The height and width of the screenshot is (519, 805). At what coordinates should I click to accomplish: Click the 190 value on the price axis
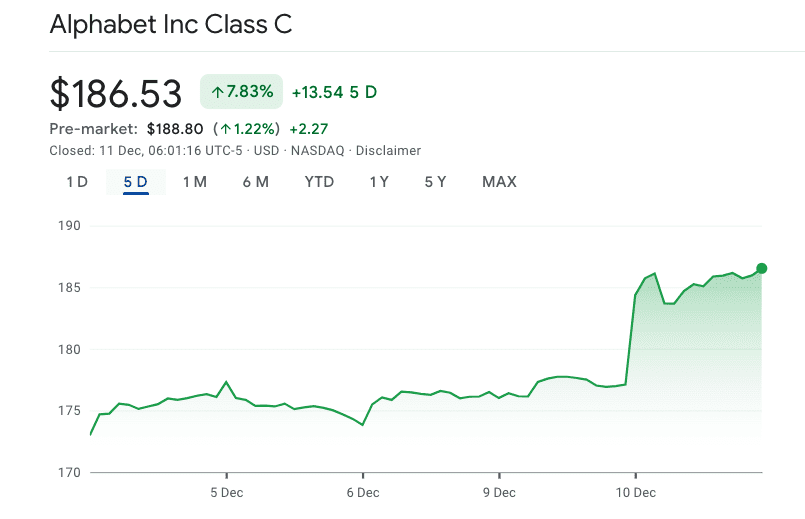(x=68, y=226)
